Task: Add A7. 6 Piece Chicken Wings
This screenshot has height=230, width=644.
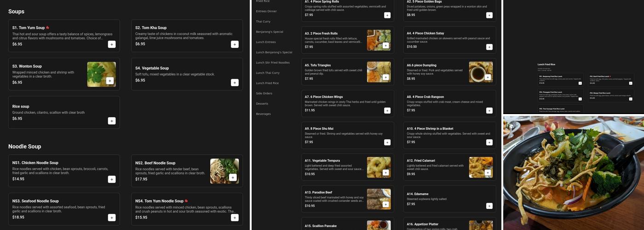Action: click(x=387, y=110)
